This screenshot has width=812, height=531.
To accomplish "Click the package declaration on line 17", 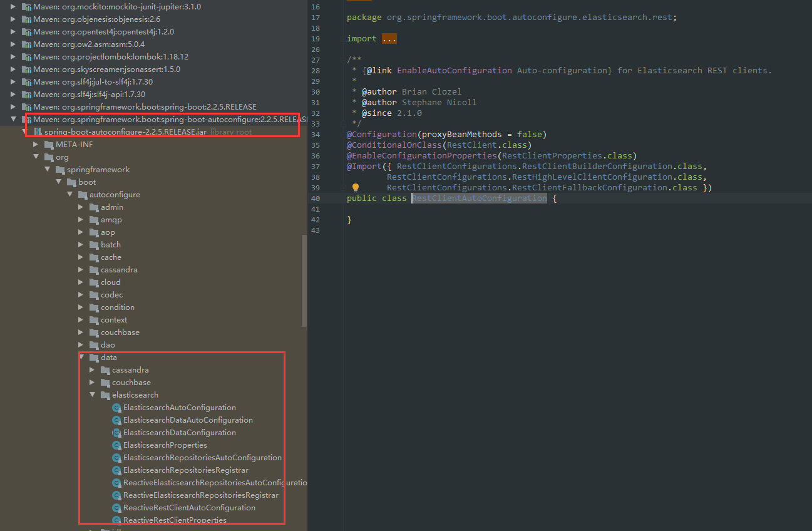I will pyautogui.click(x=511, y=18).
